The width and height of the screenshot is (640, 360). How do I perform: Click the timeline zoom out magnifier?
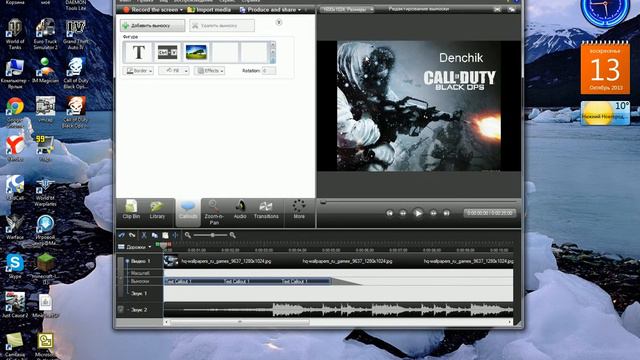pyautogui.click(x=187, y=235)
